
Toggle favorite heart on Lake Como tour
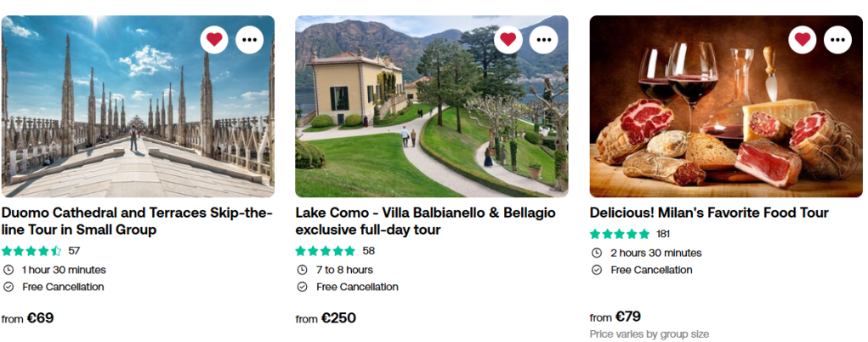pyautogui.click(x=508, y=39)
